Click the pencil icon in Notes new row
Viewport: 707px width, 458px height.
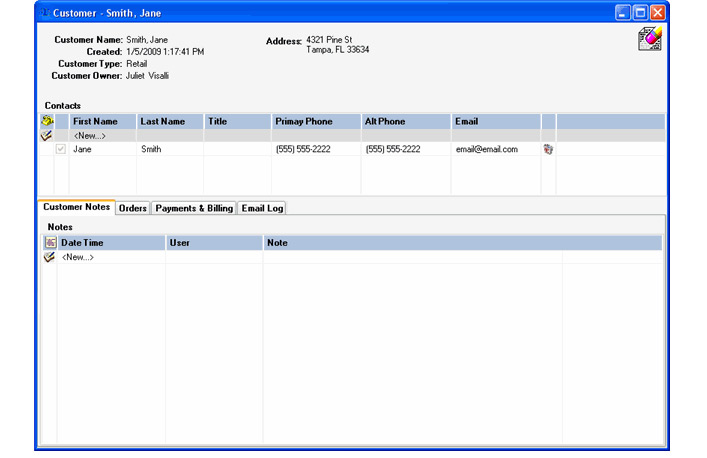tap(49, 257)
